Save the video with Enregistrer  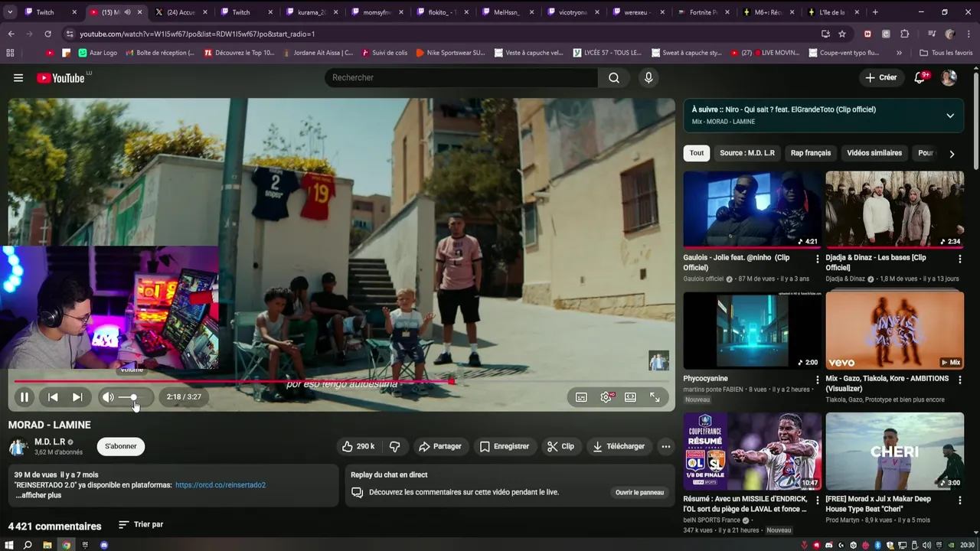click(505, 446)
